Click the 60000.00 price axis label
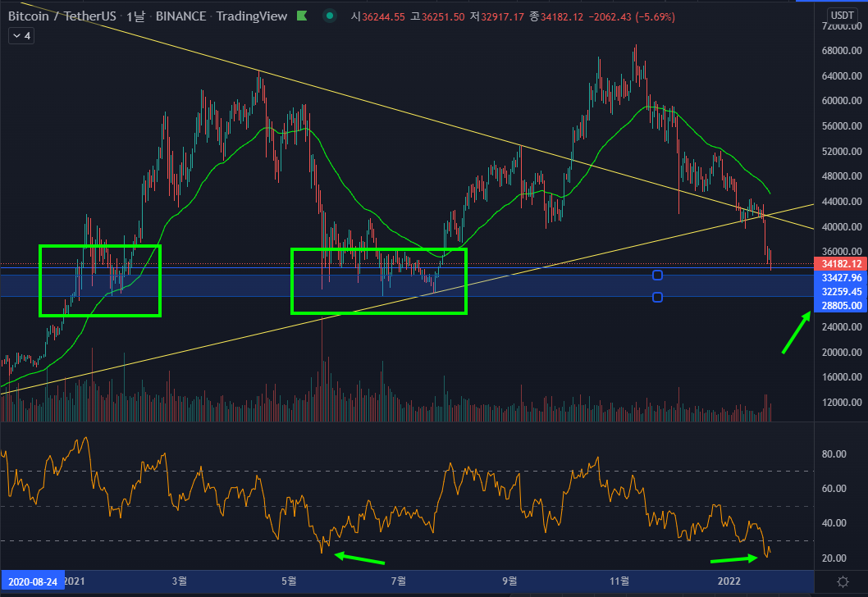 [x=842, y=101]
